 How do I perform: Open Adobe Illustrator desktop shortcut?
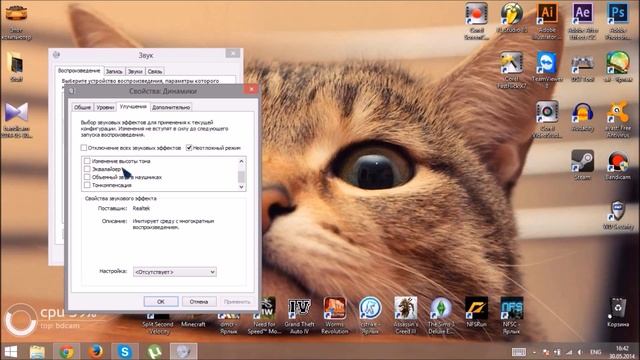(547, 21)
